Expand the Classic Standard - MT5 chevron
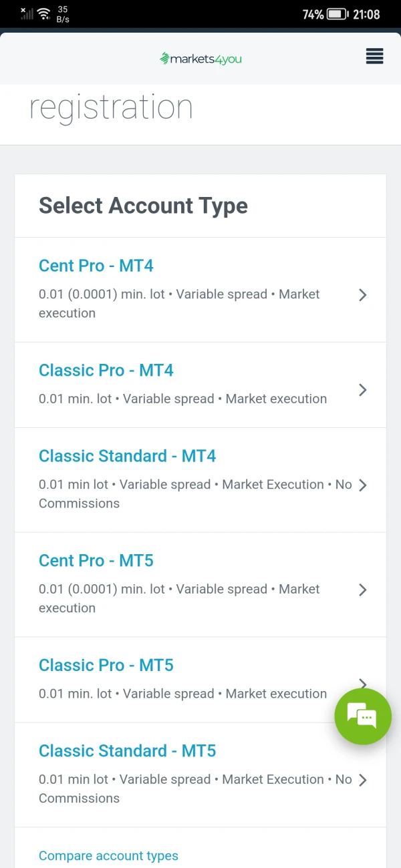Viewport: 401px width, 868px height. [363, 780]
